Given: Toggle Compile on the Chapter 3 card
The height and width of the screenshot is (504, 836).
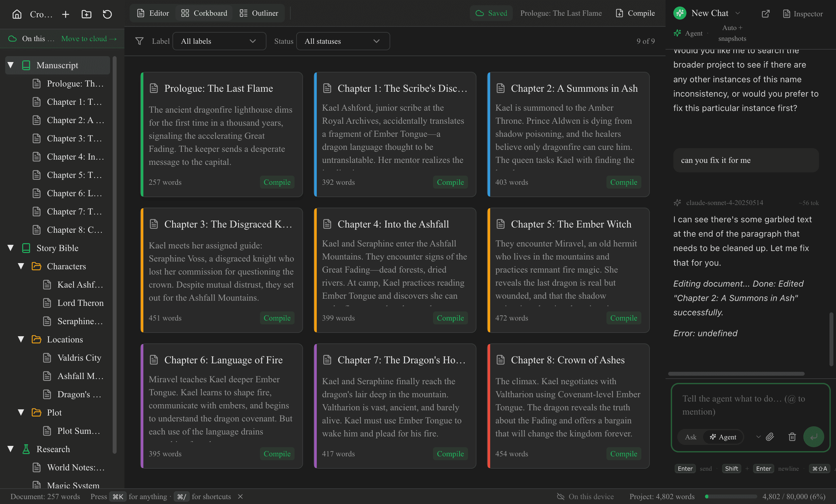Looking at the screenshot, I should click(x=277, y=318).
